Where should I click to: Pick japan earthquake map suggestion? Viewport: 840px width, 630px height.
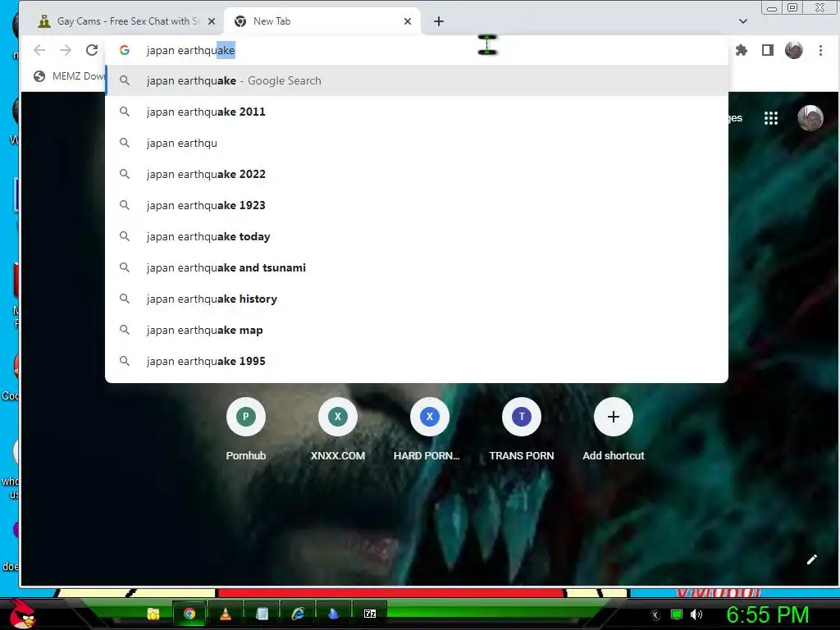417,330
